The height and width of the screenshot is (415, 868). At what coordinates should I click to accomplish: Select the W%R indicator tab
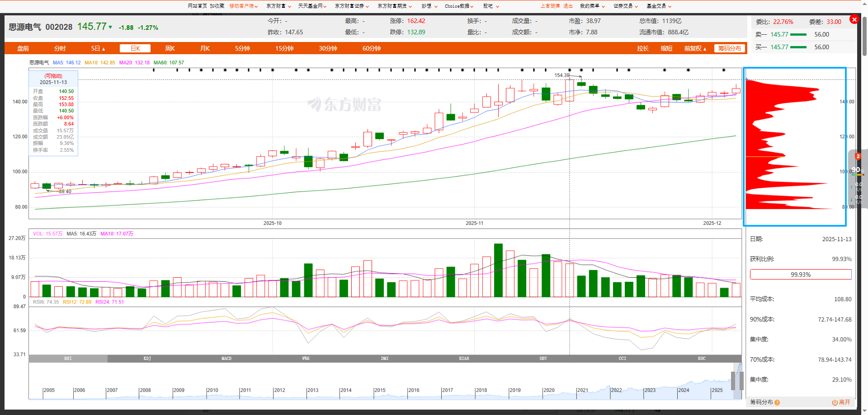[306, 359]
